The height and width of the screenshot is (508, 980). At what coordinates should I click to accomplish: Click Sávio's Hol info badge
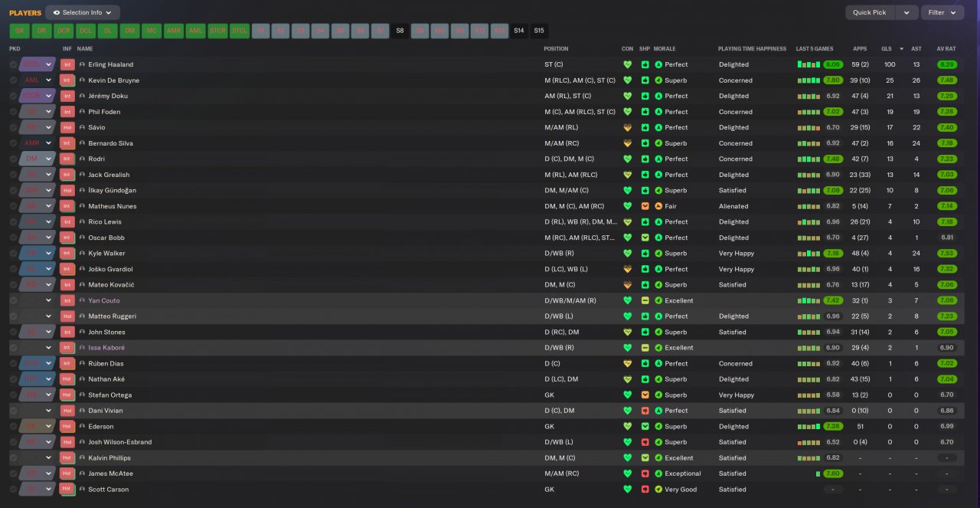tap(67, 127)
